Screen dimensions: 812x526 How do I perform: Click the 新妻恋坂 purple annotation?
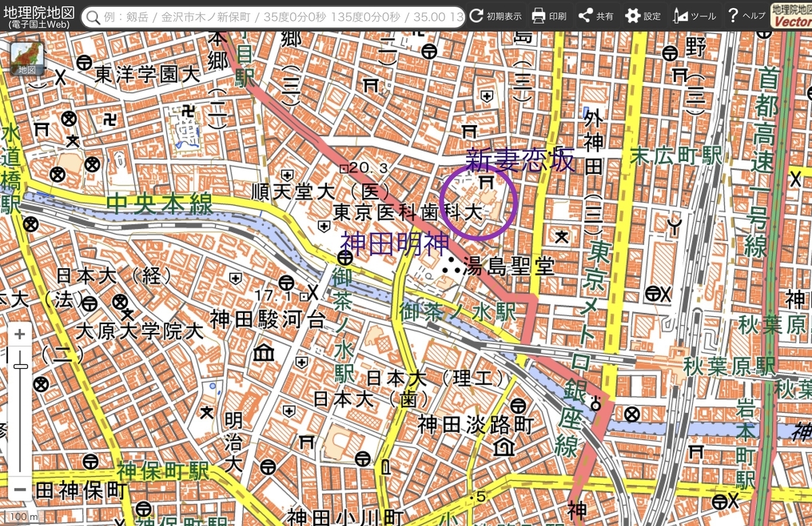click(x=520, y=160)
